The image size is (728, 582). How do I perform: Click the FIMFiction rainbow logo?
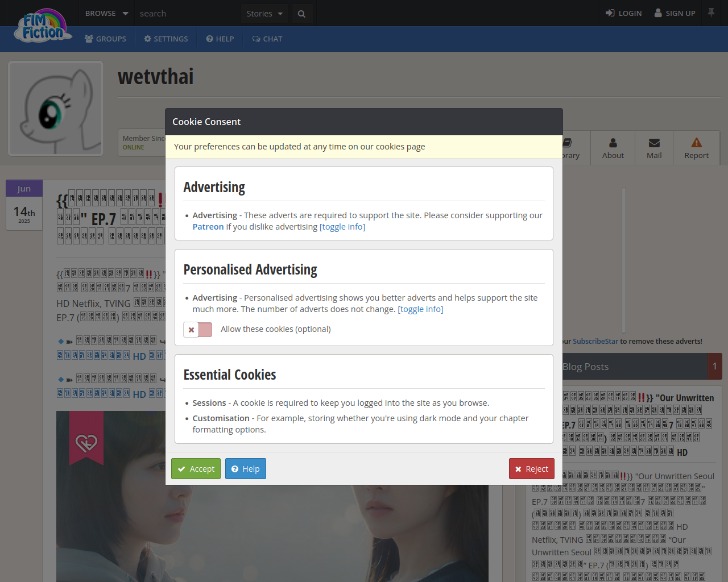tap(43, 26)
